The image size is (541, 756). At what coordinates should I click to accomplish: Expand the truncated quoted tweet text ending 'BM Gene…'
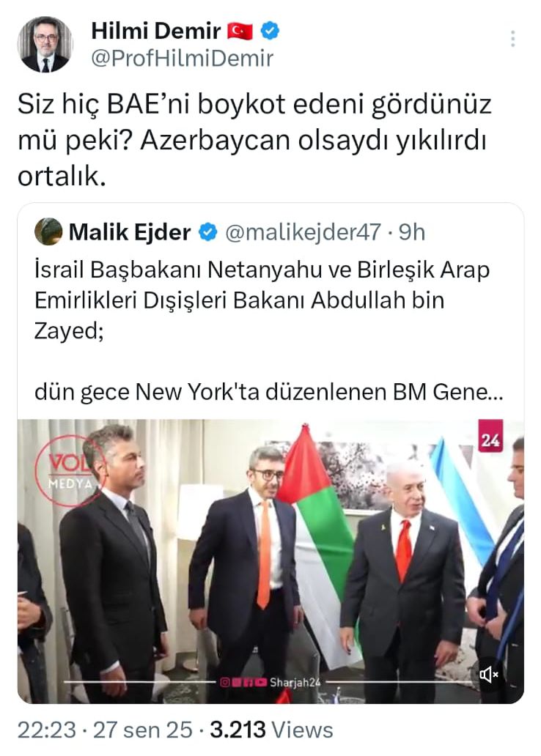tap(268, 392)
